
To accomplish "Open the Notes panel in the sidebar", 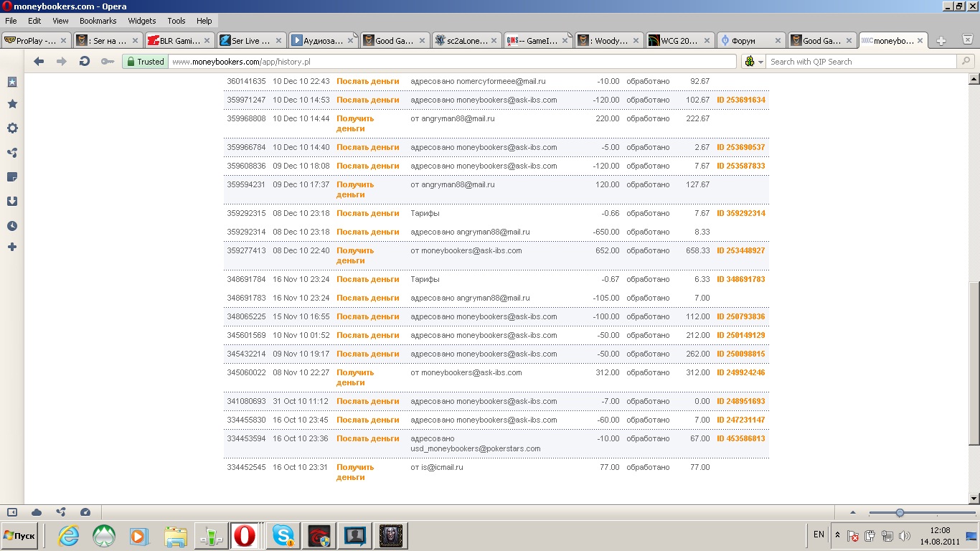I will [12, 177].
